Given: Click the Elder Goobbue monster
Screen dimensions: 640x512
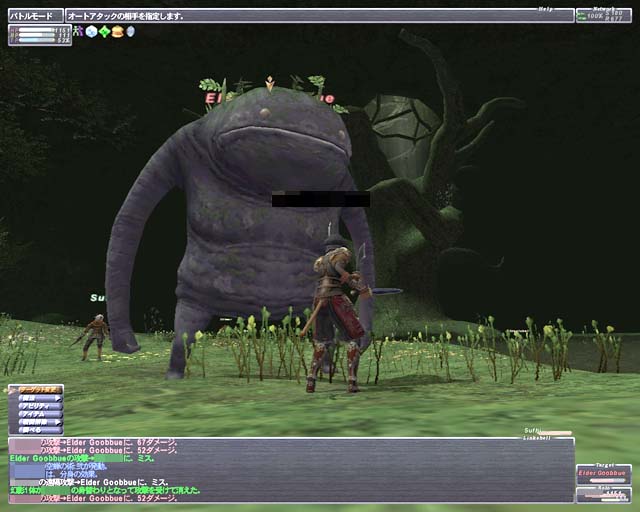Looking at the screenshot, I should click(x=241, y=229).
